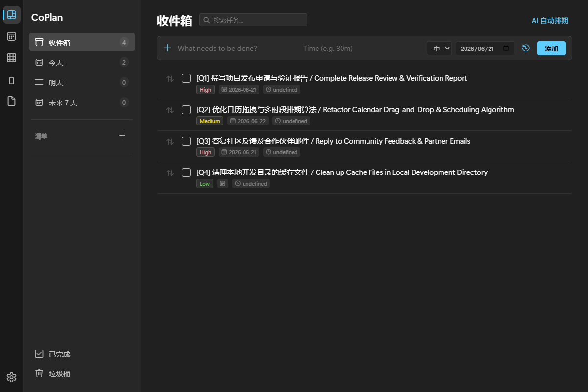This screenshot has height=392, width=588.
Task: Click the calendar picker icon in date field
Action: point(506,49)
